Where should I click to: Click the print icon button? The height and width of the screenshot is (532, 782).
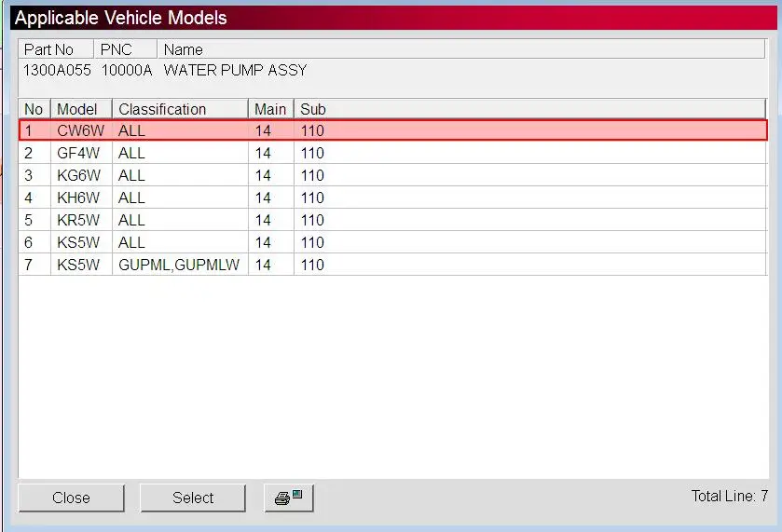click(x=289, y=498)
